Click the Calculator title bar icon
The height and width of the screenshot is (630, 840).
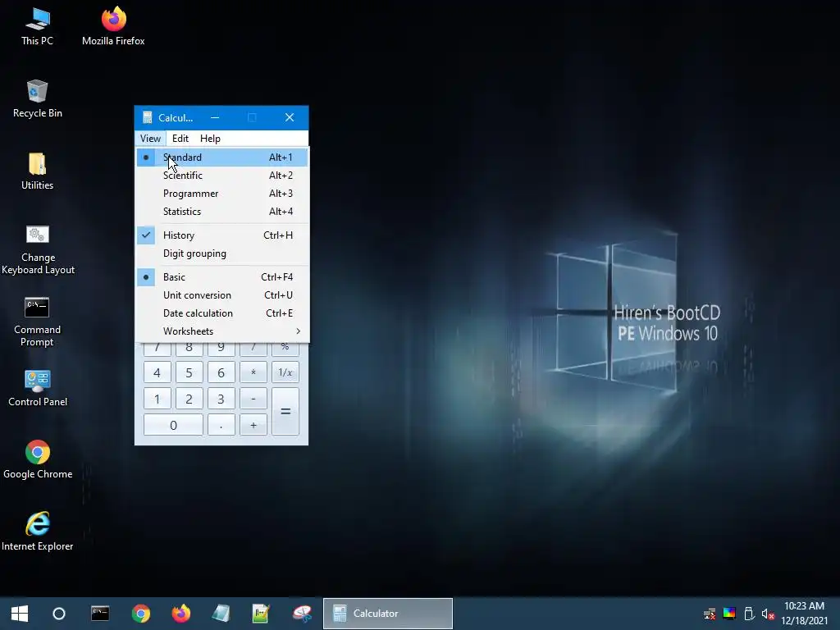[148, 117]
